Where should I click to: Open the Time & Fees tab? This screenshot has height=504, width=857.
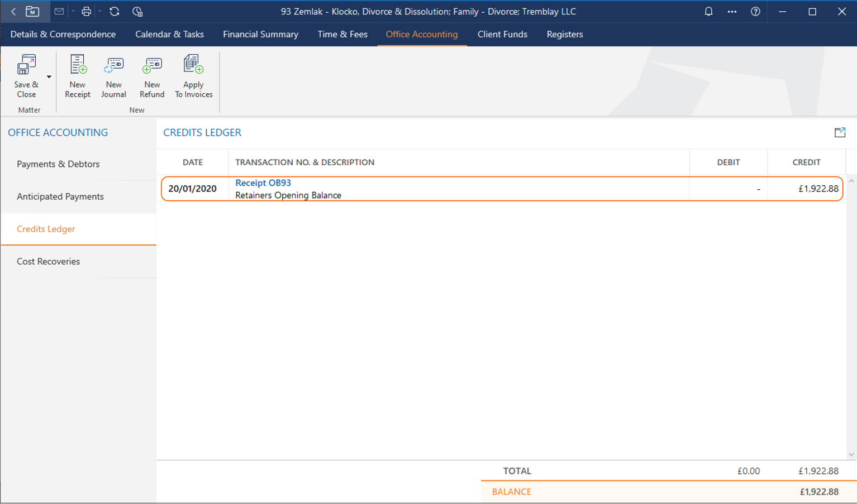342,34
